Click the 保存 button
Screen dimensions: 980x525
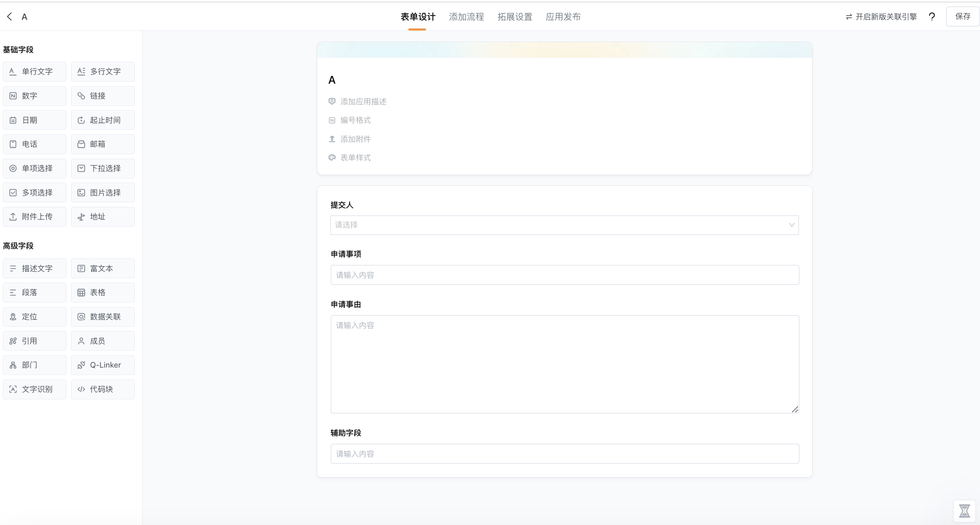[963, 16]
